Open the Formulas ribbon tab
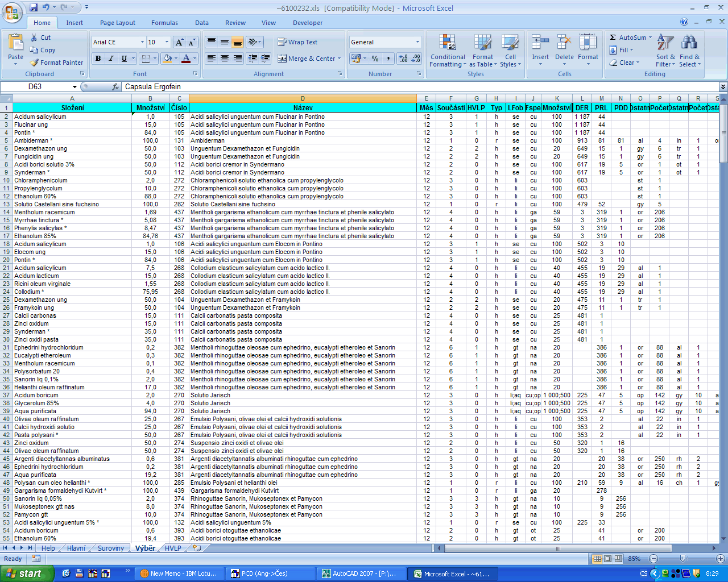Screen dimensions: 728x582 point(164,23)
